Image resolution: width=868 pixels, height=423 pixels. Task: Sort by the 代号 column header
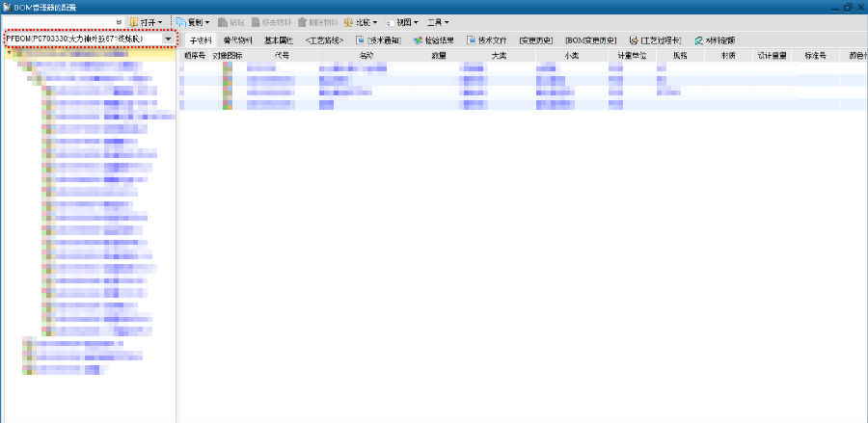[x=282, y=55]
